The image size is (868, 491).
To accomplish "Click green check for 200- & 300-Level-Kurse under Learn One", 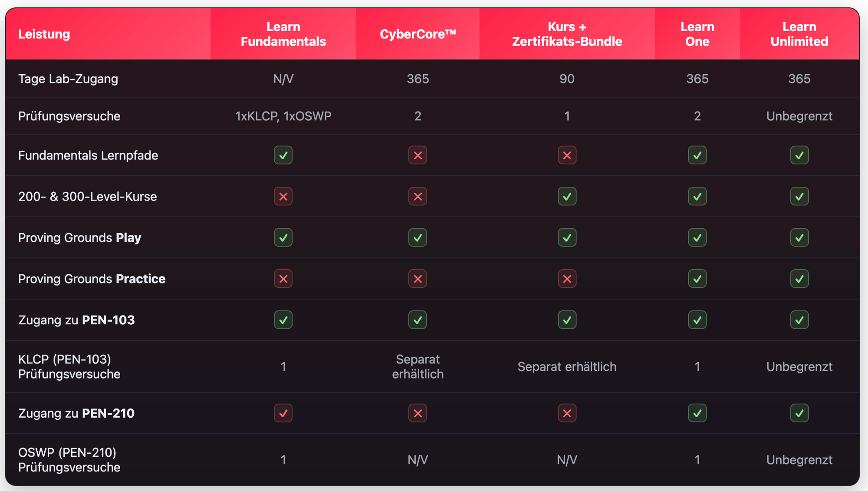I will (697, 196).
